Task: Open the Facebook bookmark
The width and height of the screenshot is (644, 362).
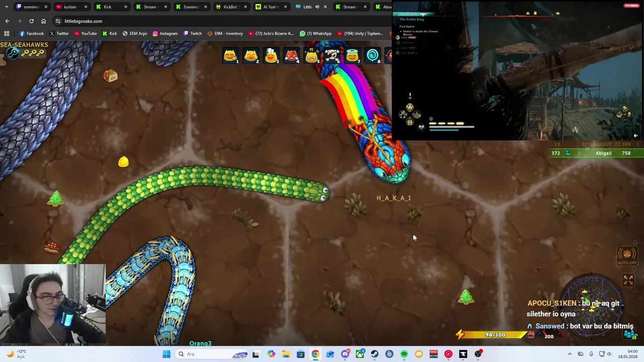Action: 32,33
